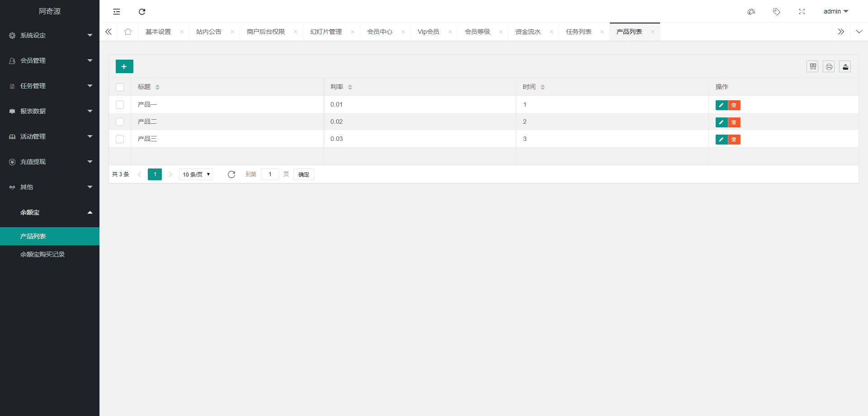The image size is (868, 416).
Task: Click the green add product button
Action: [x=124, y=66]
